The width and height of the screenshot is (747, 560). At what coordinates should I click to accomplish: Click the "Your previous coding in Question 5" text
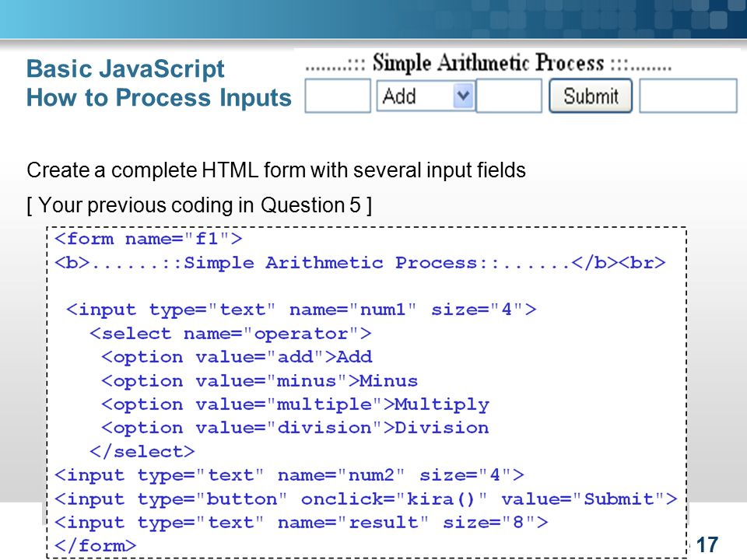[x=199, y=205]
